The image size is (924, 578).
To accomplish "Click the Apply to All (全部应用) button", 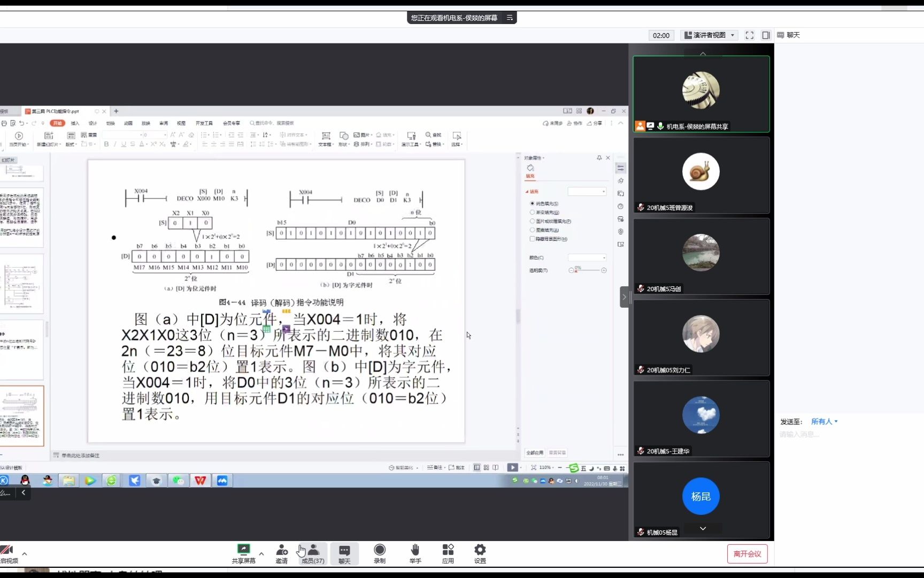I will point(535,453).
